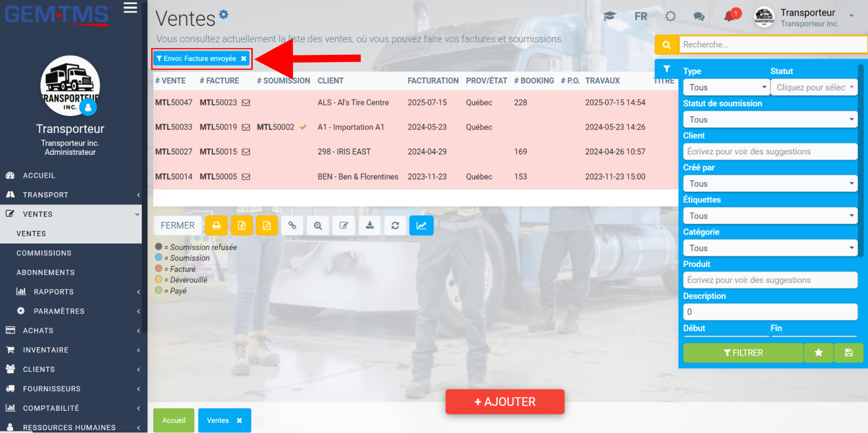Screen dimensions: 868x433
Task: Open sale row MTL50047
Action: (415, 103)
